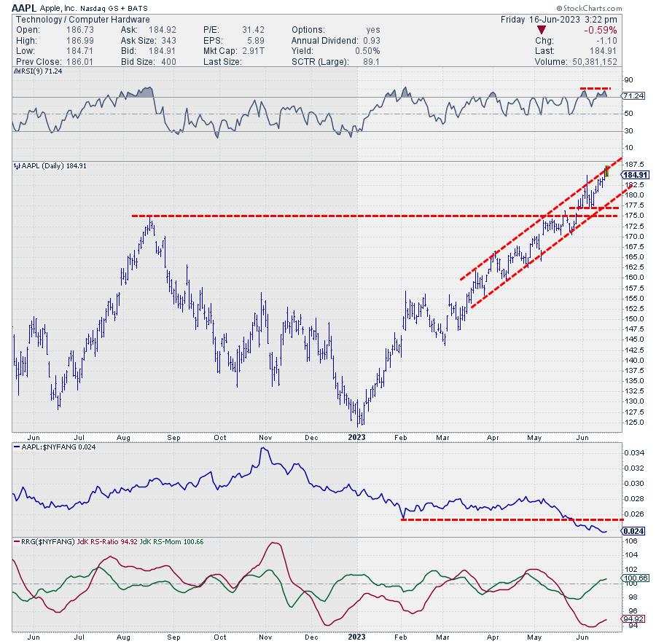The height and width of the screenshot is (644, 656).
Task: Click the Technology / Computer Hardware sector label
Action: 83,19
